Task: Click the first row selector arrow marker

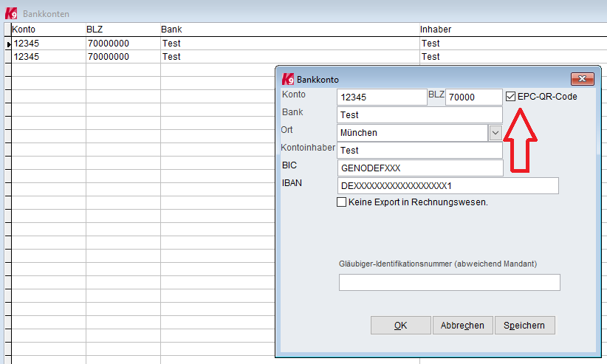Action: (x=9, y=44)
